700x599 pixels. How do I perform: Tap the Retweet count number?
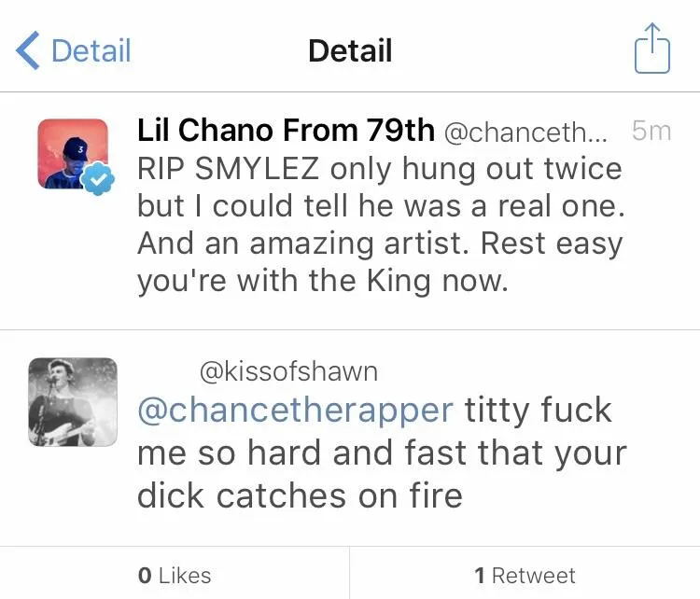480,576
